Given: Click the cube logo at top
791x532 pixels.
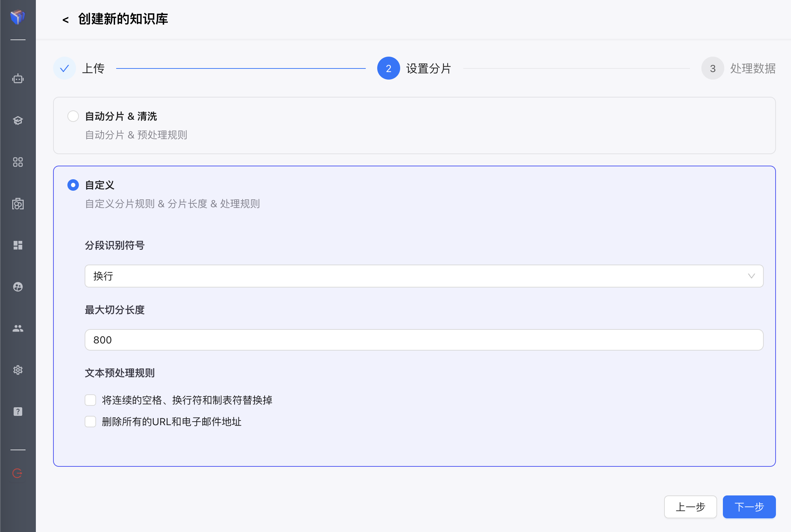Looking at the screenshot, I should (x=18, y=17).
